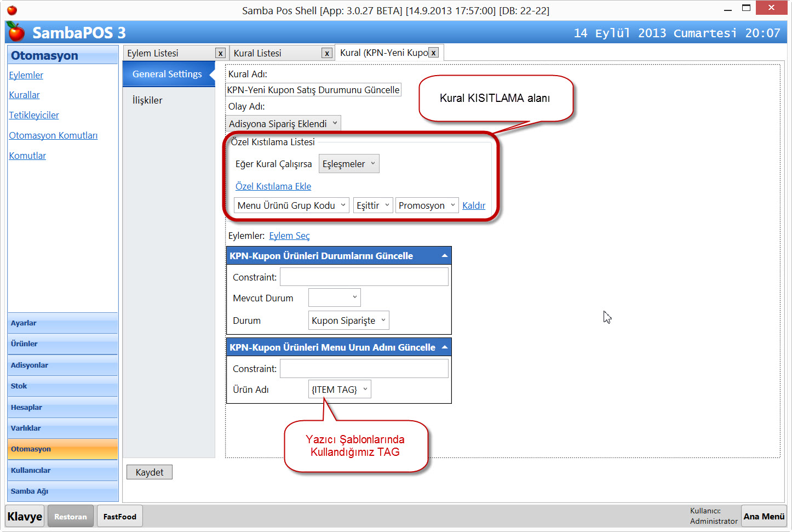Image resolution: width=792 pixels, height=532 pixels.
Task: Open the {ITEM TAG} Ürün Adı dropdown
Action: [x=340, y=390]
